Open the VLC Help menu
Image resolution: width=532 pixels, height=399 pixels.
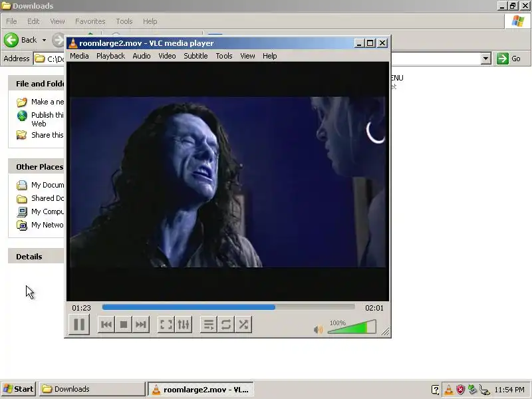click(x=270, y=56)
